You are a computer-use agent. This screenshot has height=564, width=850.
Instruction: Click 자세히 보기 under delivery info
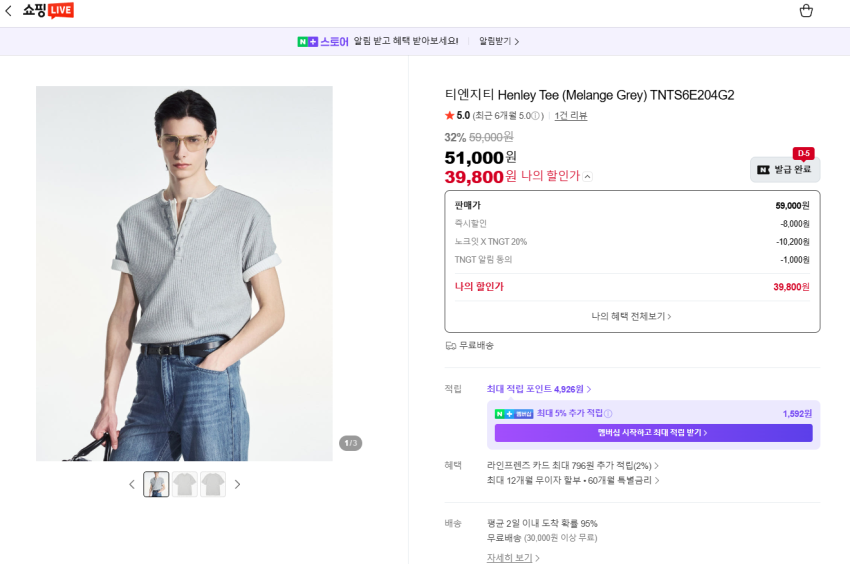coord(513,557)
